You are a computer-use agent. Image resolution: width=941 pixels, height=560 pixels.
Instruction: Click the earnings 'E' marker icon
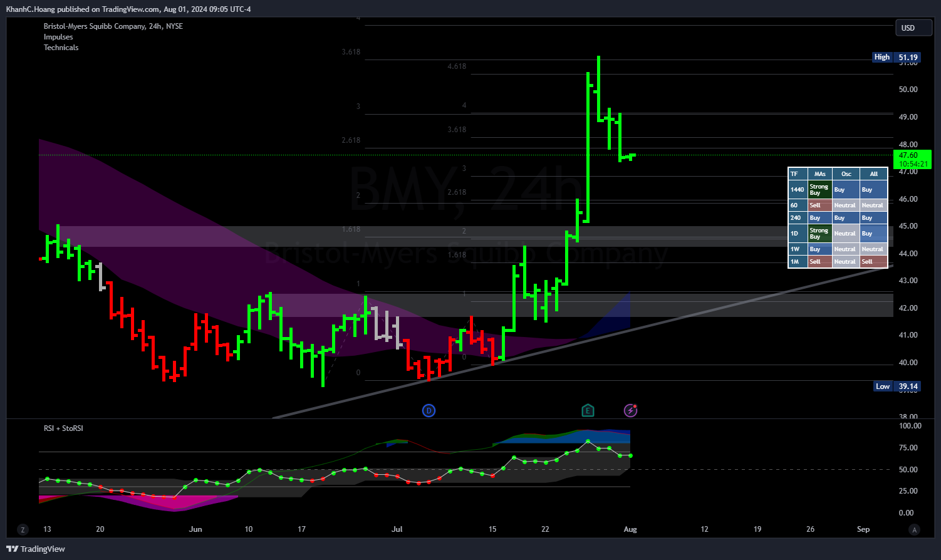588,411
